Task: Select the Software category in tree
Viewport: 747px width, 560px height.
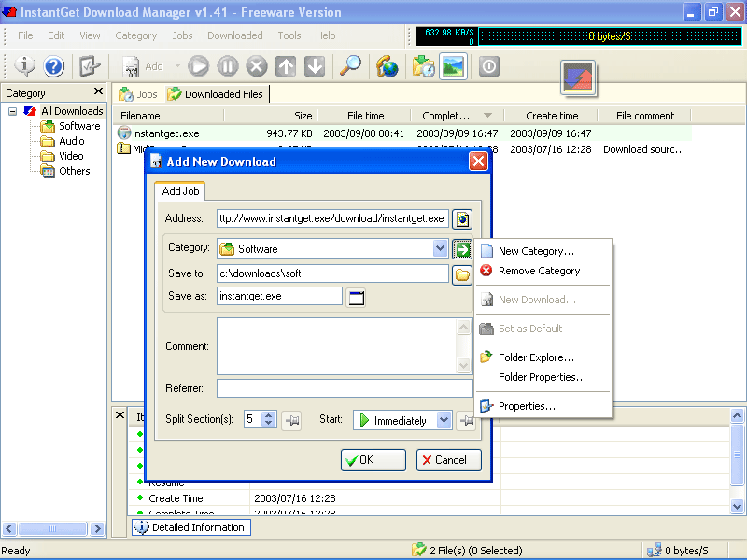Action: [x=79, y=126]
